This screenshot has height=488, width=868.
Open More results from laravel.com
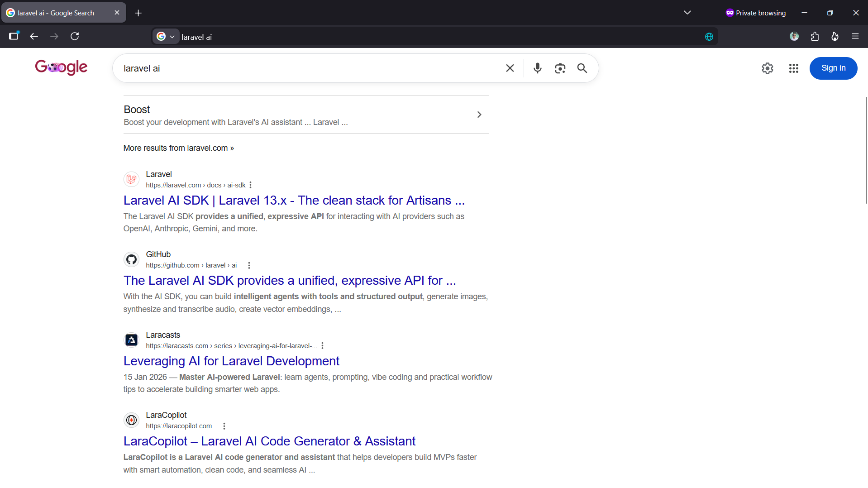pos(178,148)
